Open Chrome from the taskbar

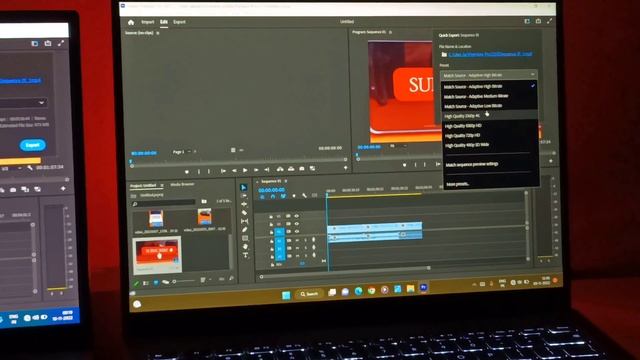coord(371,291)
